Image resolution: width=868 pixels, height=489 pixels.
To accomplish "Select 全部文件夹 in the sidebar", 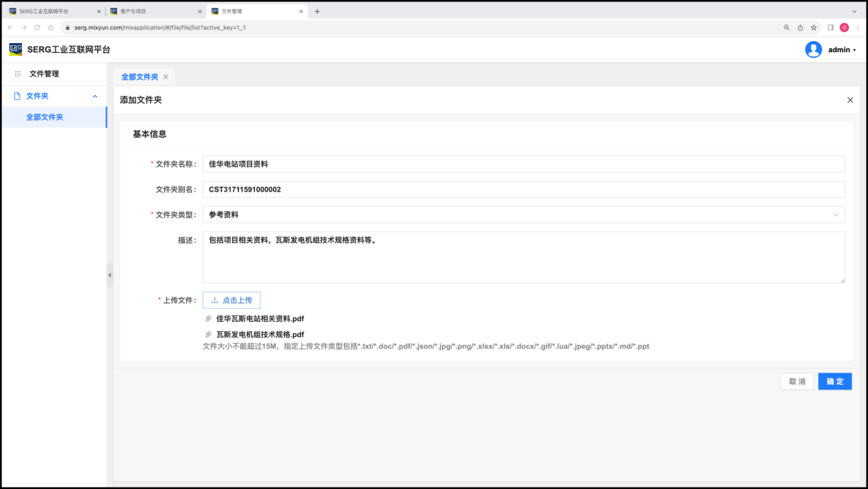I will (x=45, y=117).
